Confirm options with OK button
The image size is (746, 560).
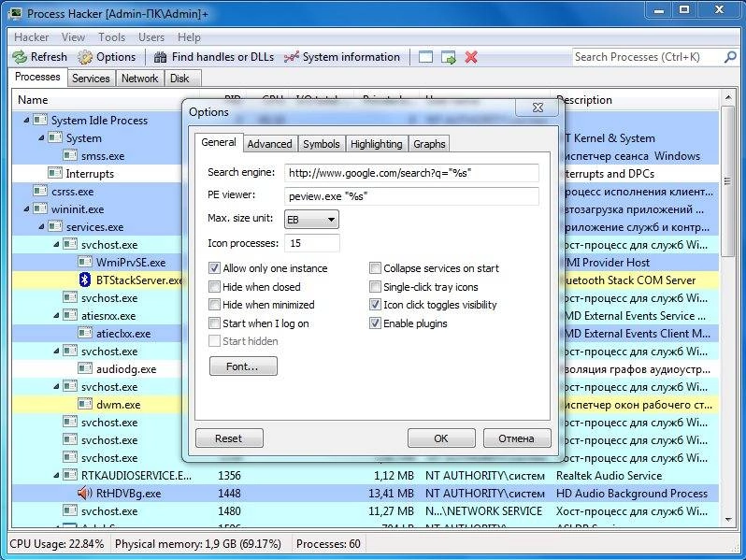pos(441,438)
